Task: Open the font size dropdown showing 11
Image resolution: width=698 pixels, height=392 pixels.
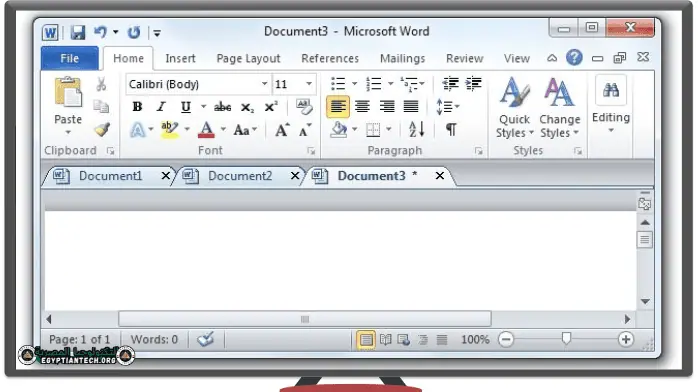Action: [x=309, y=84]
